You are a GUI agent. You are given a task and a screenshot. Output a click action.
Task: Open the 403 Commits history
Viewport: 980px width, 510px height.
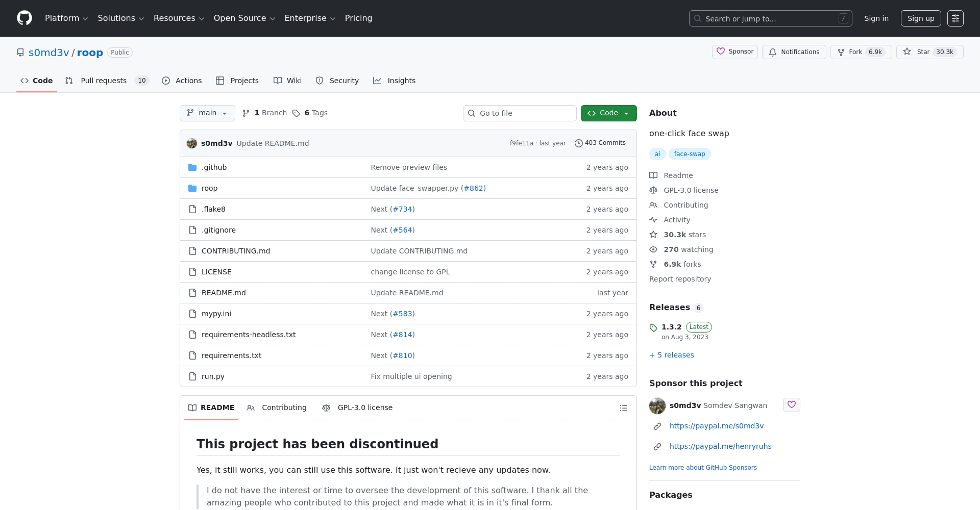[600, 143]
